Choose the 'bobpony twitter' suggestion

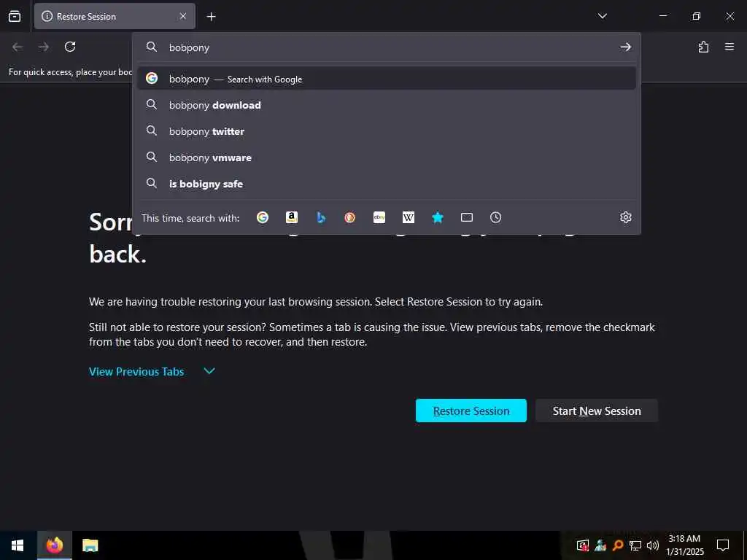[387, 131]
